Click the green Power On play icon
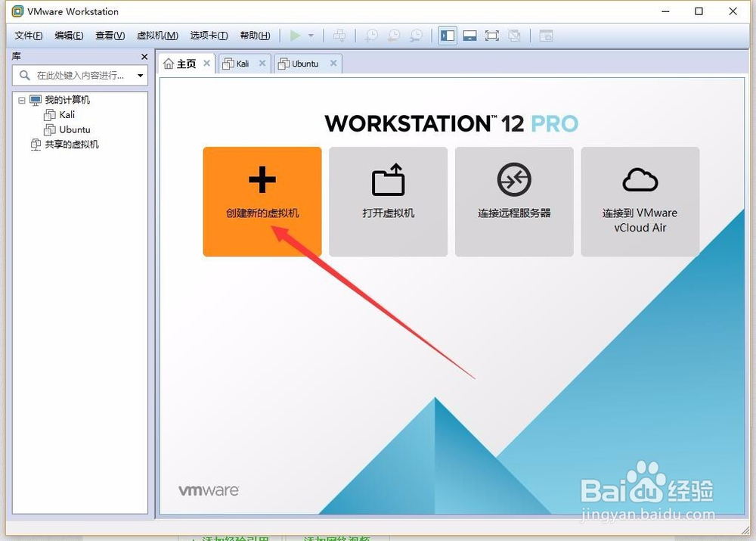This screenshot has width=756, height=541. tap(295, 36)
